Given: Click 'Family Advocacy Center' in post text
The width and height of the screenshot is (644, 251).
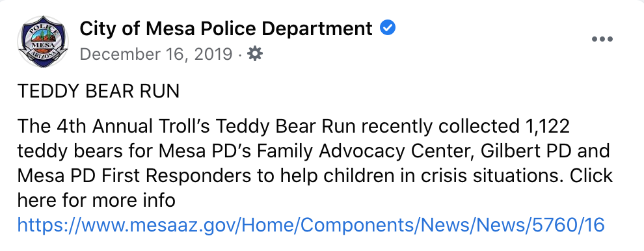Looking at the screenshot, I should (x=365, y=152).
